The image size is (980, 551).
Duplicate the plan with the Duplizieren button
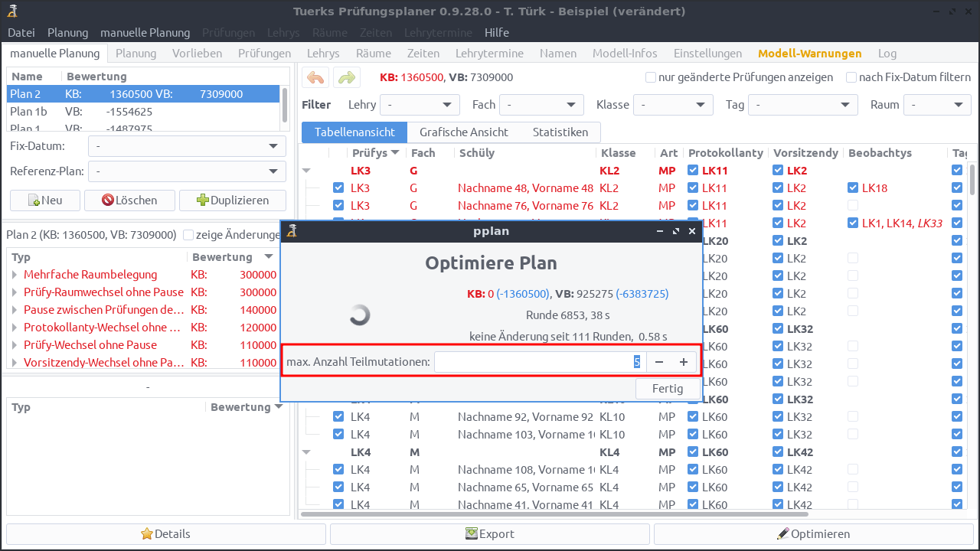pos(233,201)
